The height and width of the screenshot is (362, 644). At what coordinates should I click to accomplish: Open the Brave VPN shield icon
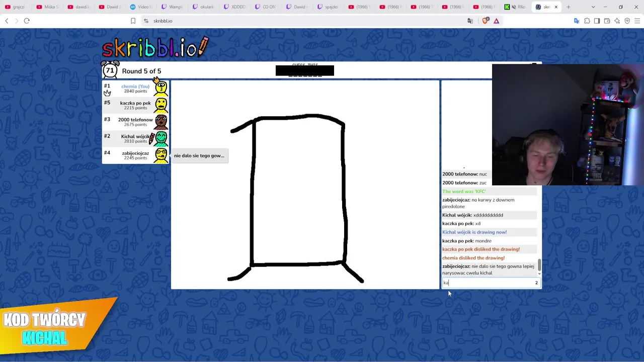click(627, 21)
